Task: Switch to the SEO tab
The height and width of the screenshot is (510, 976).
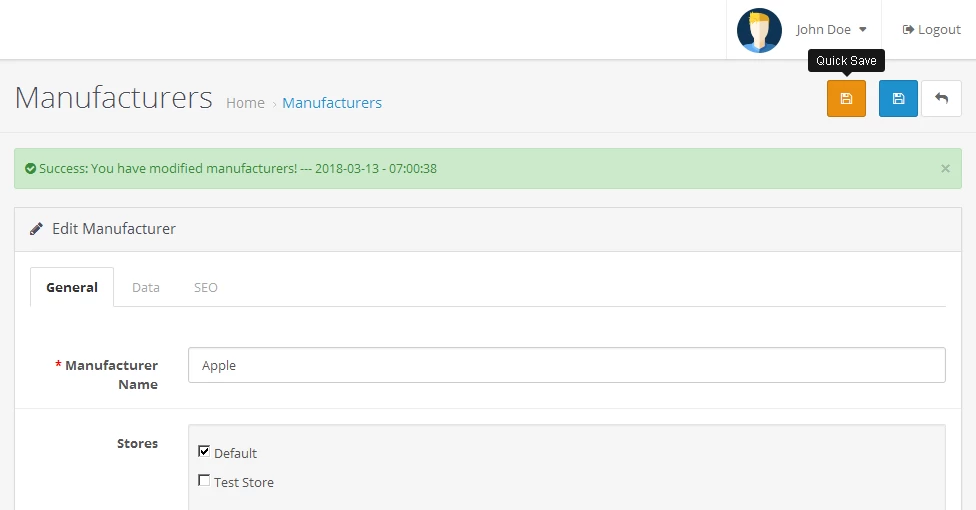Action: [205, 287]
